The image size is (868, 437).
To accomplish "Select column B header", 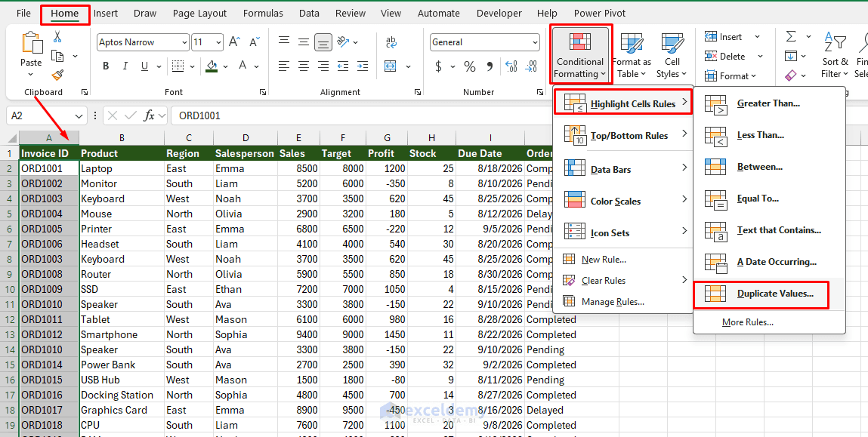I will coord(122,137).
